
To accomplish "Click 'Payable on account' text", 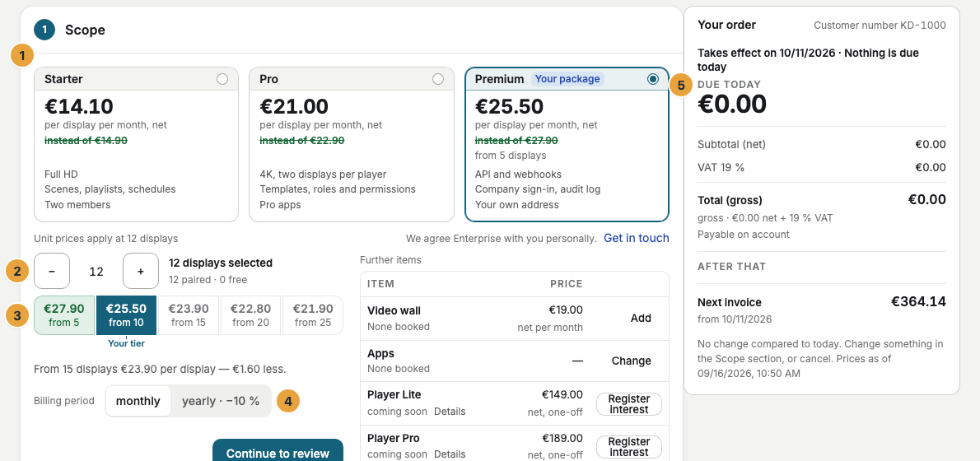I will point(744,235).
